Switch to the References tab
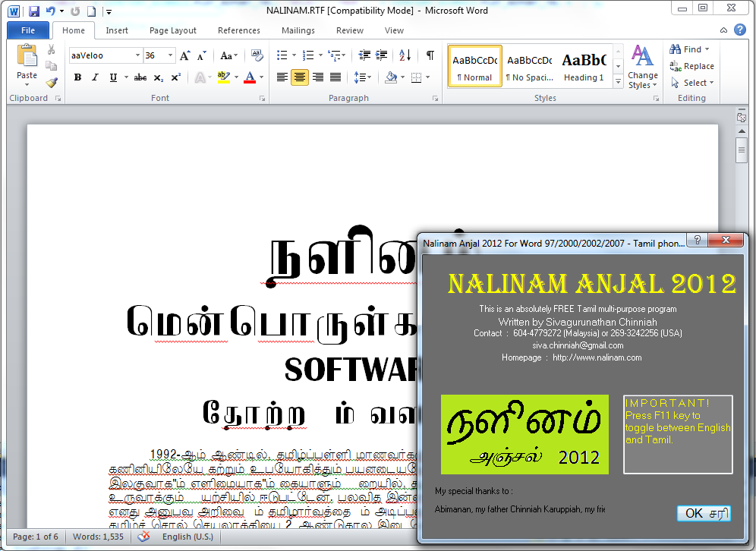This screenshot has width=756, height=551. (238, 30)
